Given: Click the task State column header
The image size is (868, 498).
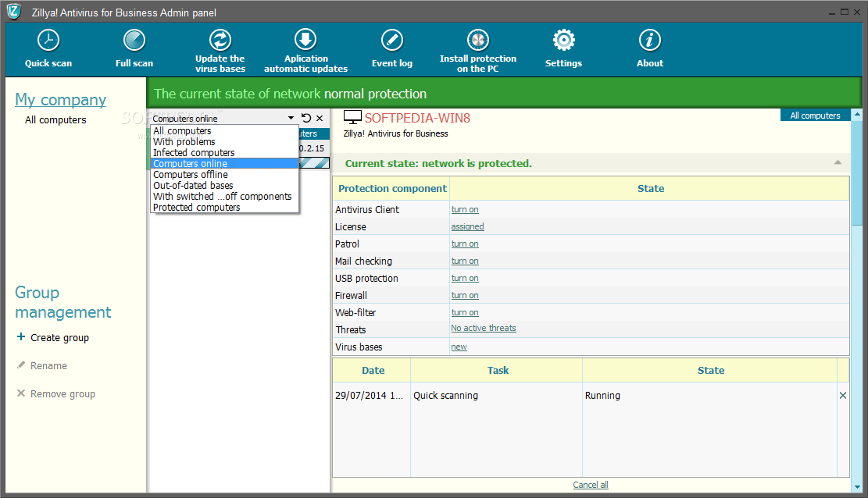Looking at the screenshot, I should click(709, 370).
